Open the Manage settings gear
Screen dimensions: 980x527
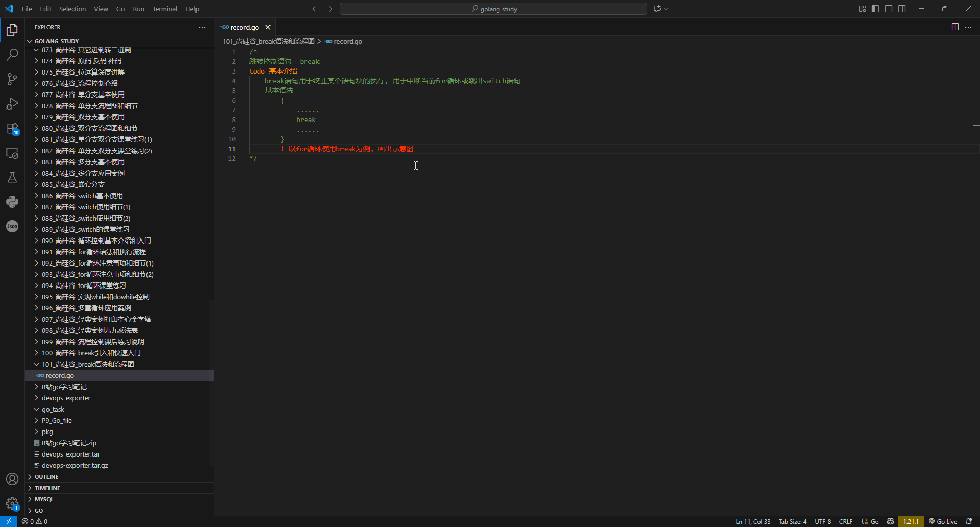12,504
